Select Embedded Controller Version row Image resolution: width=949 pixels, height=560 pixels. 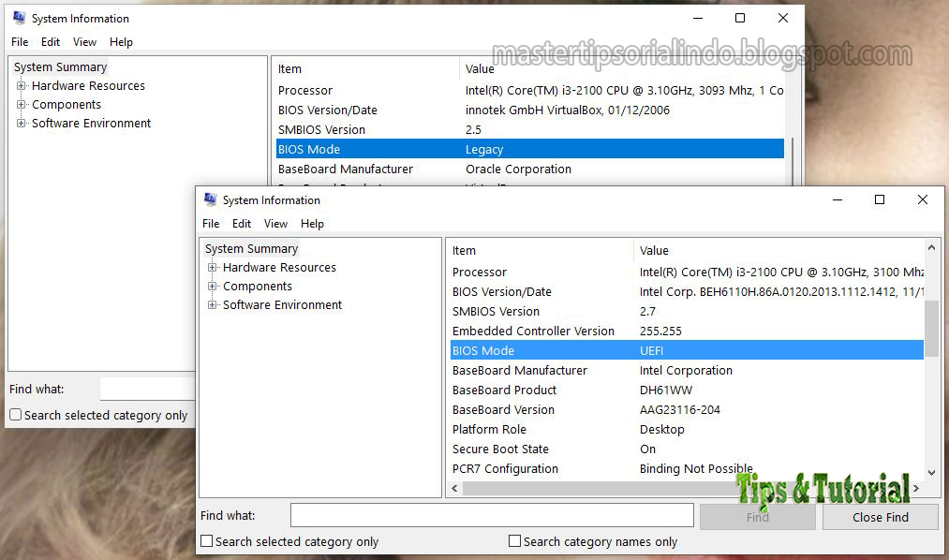(687, 331)
